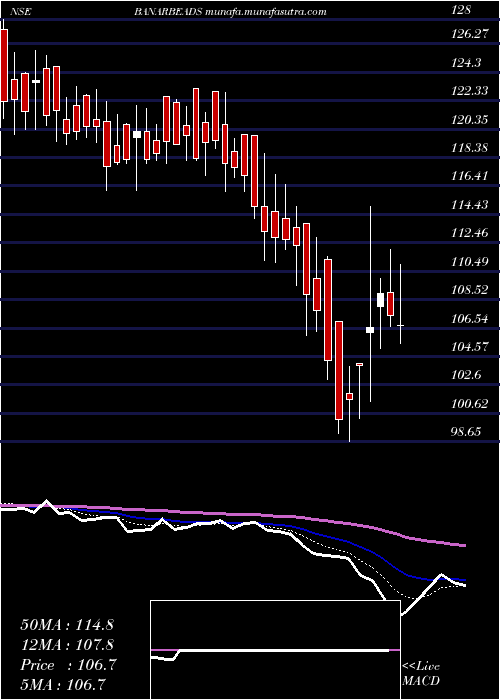
Task: Click the 12MA : 107.8 readout
Action: (x=67, y=645)
